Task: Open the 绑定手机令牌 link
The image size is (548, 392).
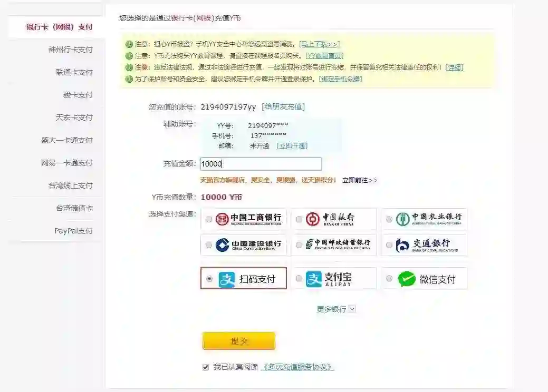Action: pyautogui.click(x=340, y=79)
